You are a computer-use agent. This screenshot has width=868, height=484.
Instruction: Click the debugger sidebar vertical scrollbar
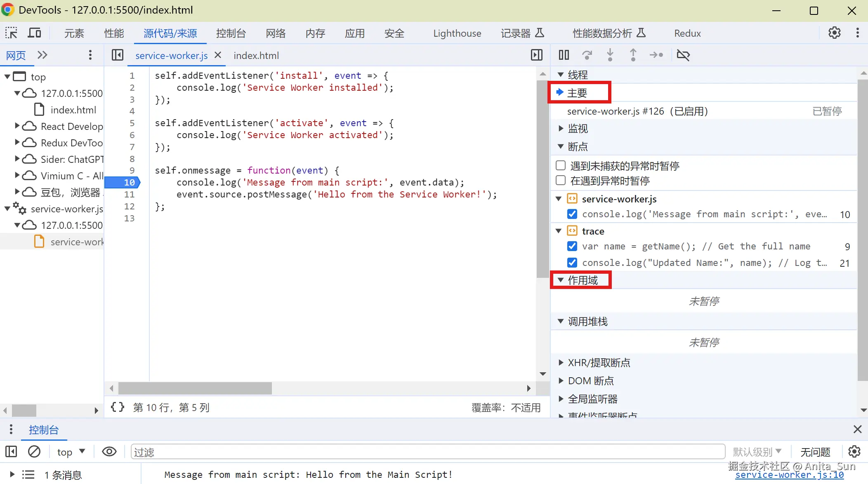(x=863, y=230)
